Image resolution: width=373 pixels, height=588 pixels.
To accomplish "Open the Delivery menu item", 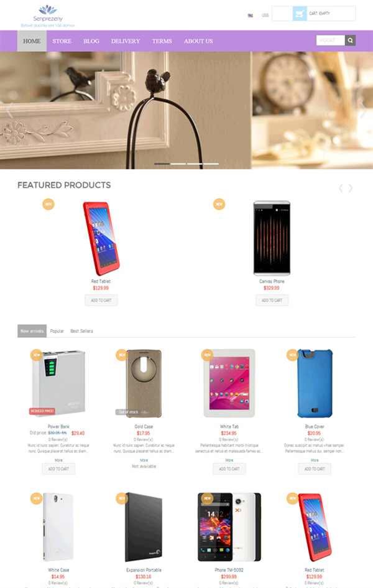I will coord(126,41).
